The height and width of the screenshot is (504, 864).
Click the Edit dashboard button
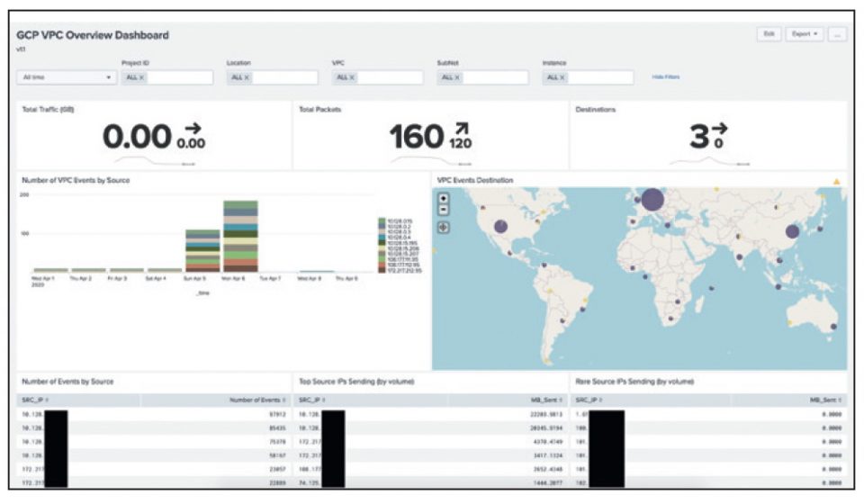click(x=769, y=34)
